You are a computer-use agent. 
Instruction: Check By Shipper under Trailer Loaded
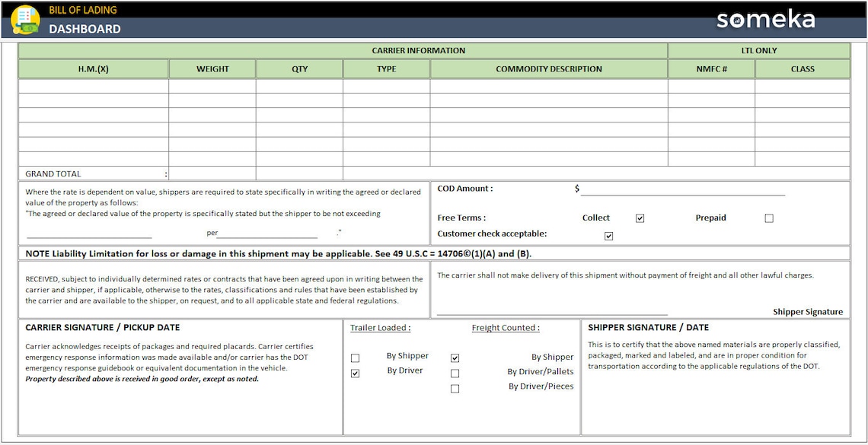click(x=354, y=357)
